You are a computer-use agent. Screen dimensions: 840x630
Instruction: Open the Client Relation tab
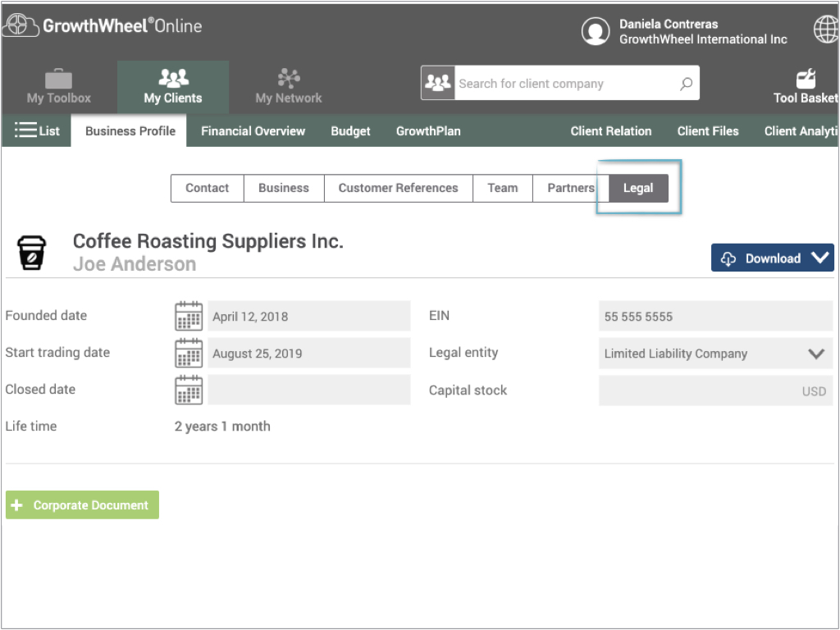click(x=610, y=131)
